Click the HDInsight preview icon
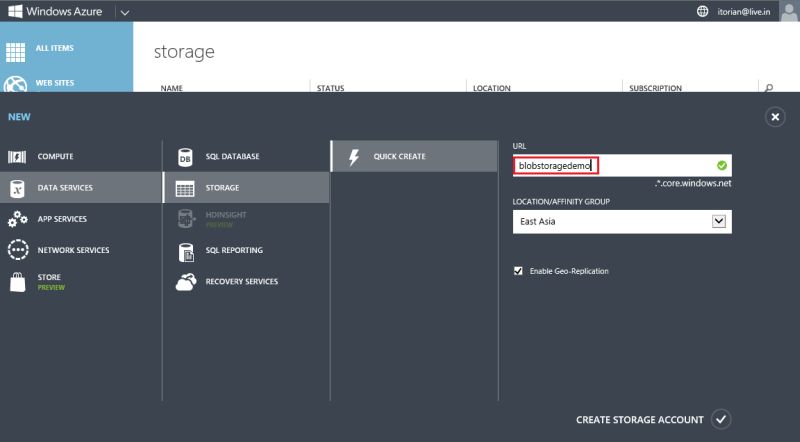This screenshot has width=800, height=442. [x=186, y=219]
